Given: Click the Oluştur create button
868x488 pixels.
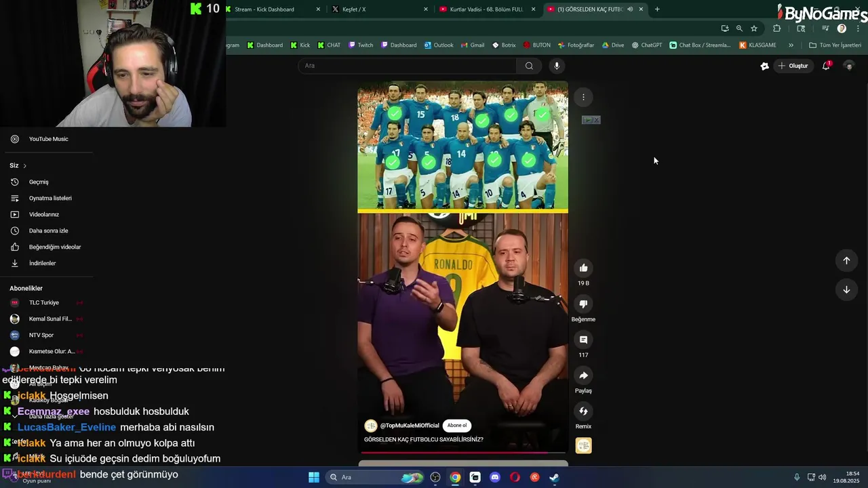Looking at the screenshot, I should 793,66.
